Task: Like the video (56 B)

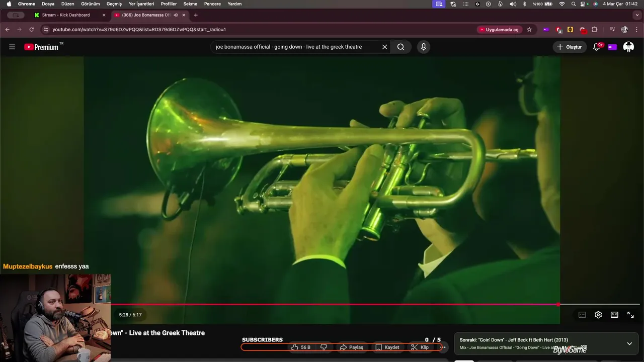Action: [301, 347]
